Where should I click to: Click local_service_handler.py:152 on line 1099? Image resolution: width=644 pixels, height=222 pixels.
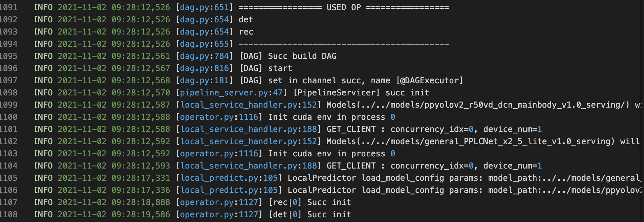point(249,105)
